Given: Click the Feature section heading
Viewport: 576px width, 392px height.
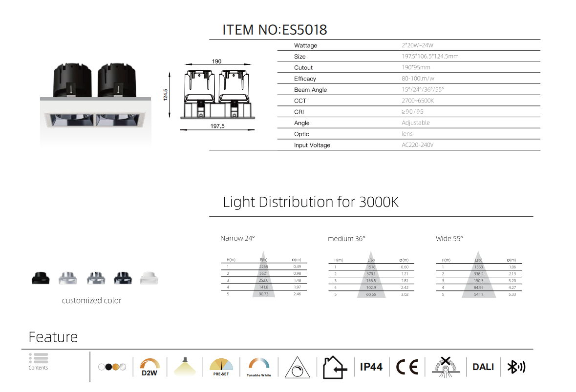Looking at the screenshot, I should [x=53, y=337].
